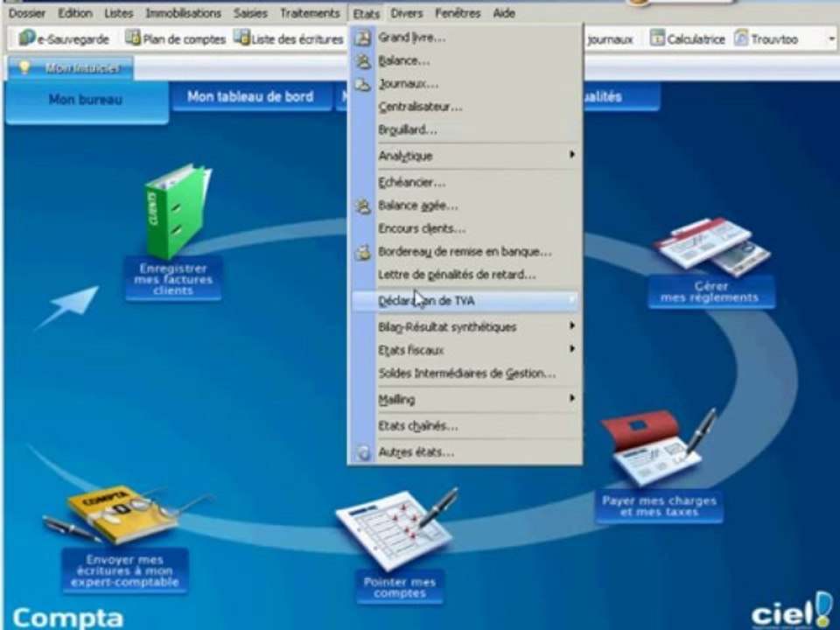Open the Fenêtres menu

[x=458, y=13]
